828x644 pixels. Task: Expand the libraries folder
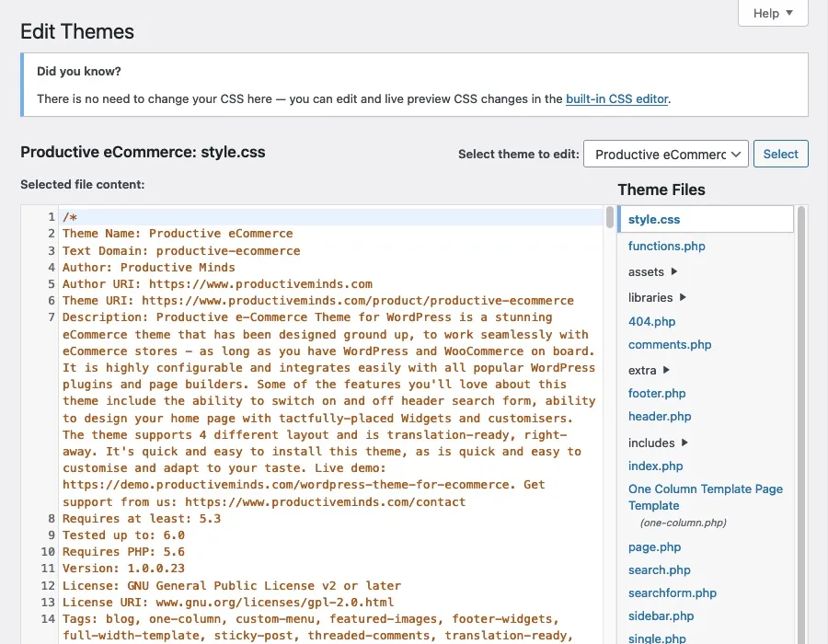[x=656, y=297]
